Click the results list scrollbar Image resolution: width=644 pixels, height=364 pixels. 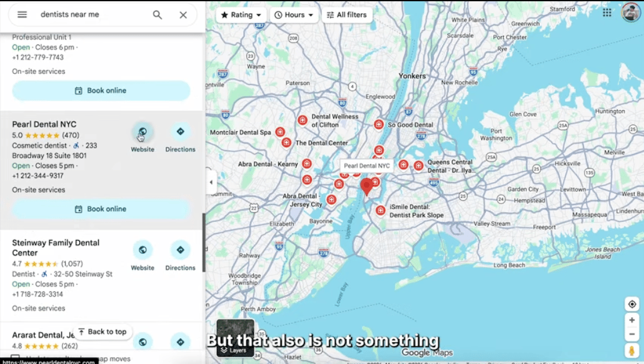click(x=204, y=243)
